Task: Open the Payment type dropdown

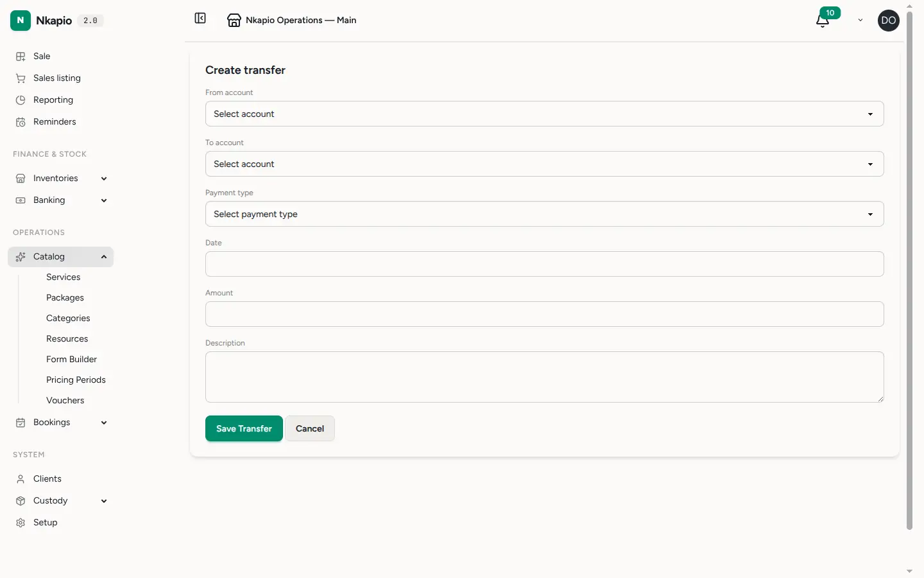Action: (544, 214)
